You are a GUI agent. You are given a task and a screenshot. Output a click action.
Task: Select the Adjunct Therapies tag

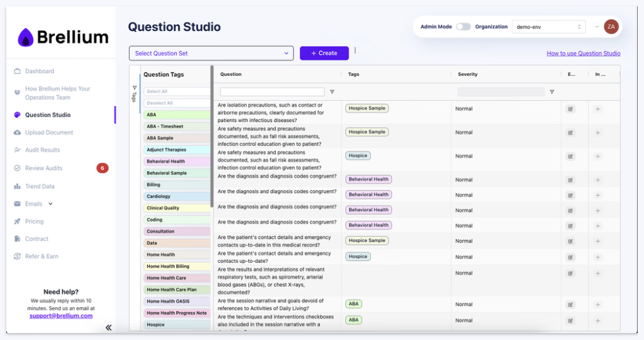[x=177, y=150]
